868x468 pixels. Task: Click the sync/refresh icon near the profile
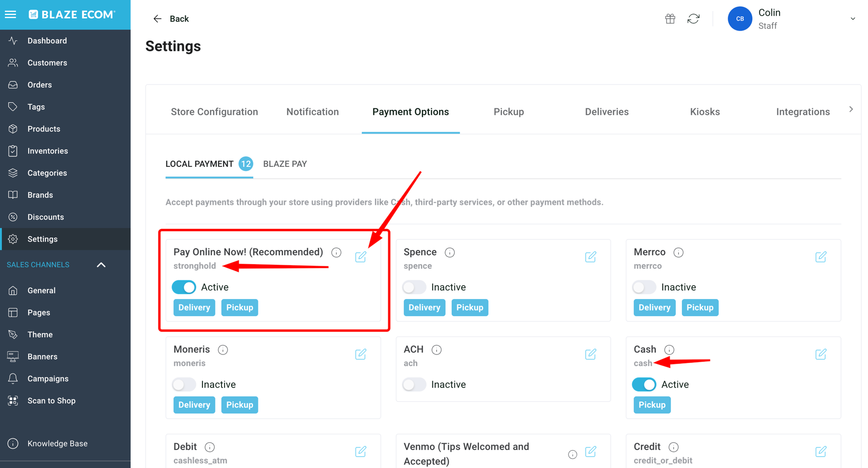[693, 18]
